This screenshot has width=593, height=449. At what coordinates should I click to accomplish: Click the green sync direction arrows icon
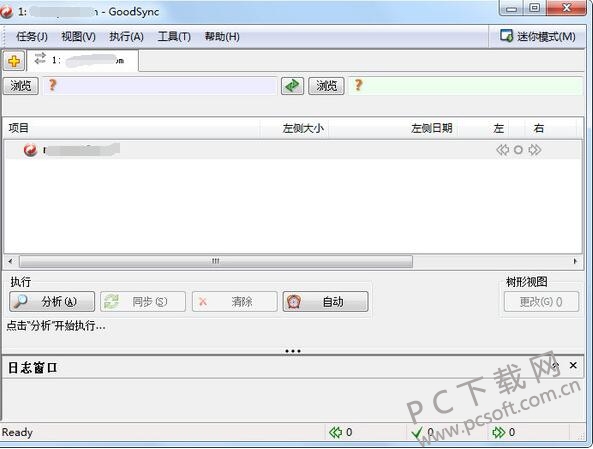(292, 86)
